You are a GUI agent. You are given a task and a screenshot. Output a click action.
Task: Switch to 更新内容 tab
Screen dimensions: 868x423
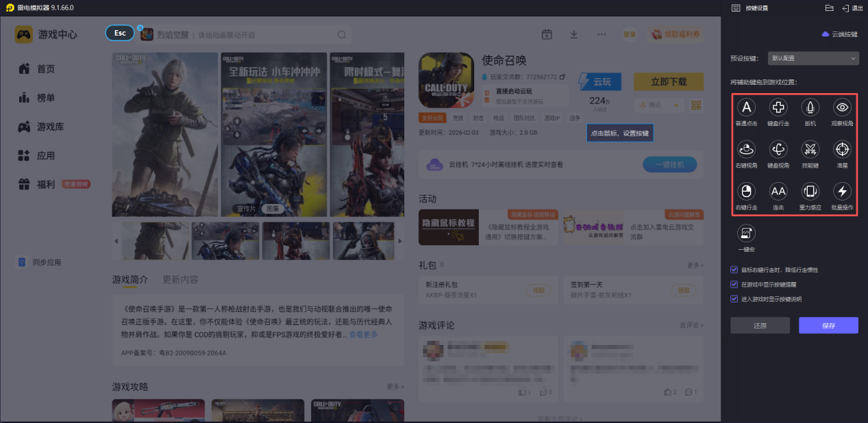pyautogui.click(x=180, y=279)
